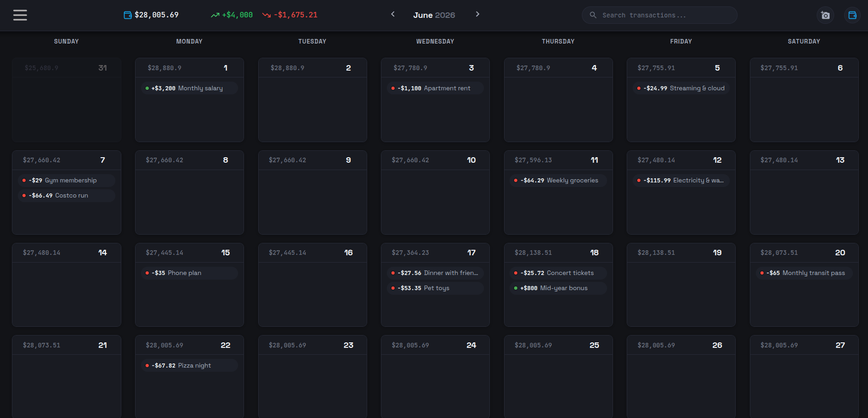Select the June 16 day cell
This screenshot has width=868, height=418.
312,285
